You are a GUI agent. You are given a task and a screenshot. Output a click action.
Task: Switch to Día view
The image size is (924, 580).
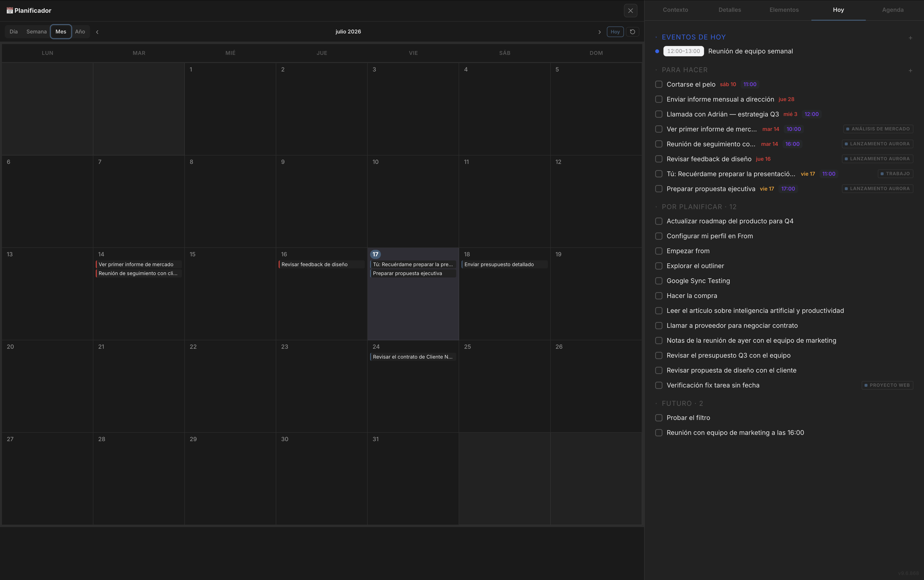pos(14,32)
